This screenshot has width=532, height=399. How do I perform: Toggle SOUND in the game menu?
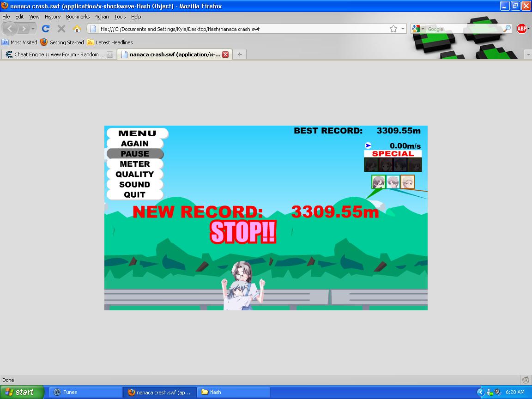[135, 184]
